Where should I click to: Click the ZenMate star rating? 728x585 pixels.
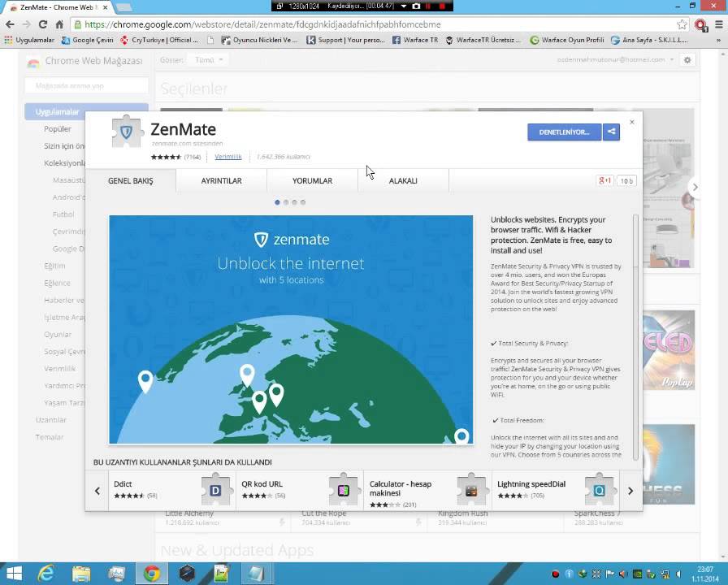pyautogui.click(x=166, y=157)
